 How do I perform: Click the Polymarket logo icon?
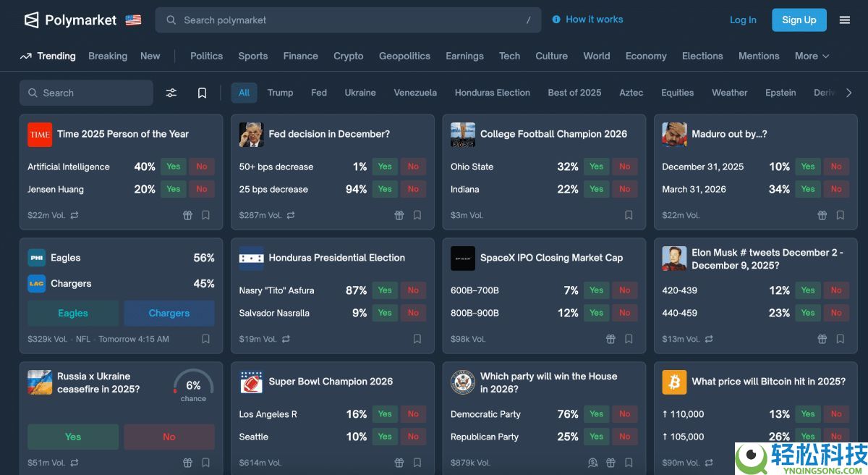click(x=31, y=20)
